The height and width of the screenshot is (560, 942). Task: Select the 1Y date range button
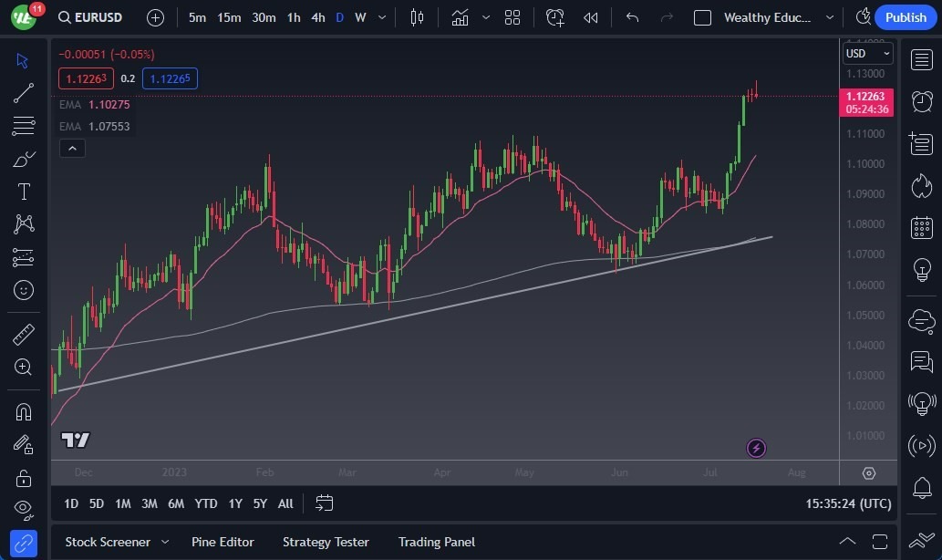coord(234,503)
